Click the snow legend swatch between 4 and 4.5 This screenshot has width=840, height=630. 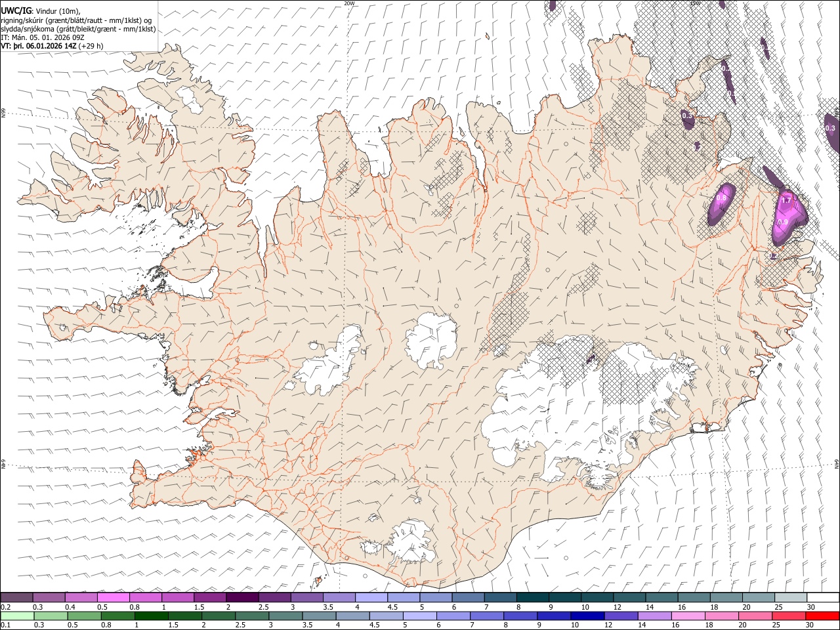pyautogui.click(x=371, y=597)
